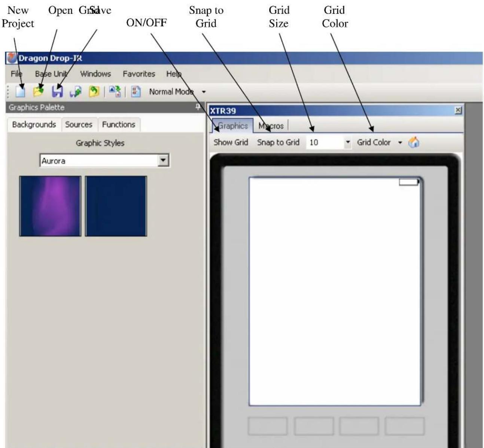Click the Dragon Drop-IR title bar logo
This screenshot has height=448, width=484.
click(12, 58)
